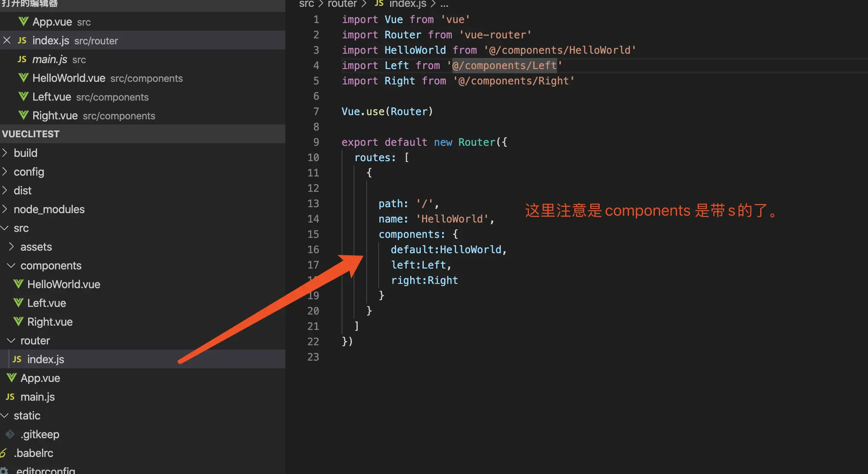This screenshot has height=474, width=868.
Task: Click Vue icon of App.vue in src tree
Action: pyautogui.click(x=11, y=378)
